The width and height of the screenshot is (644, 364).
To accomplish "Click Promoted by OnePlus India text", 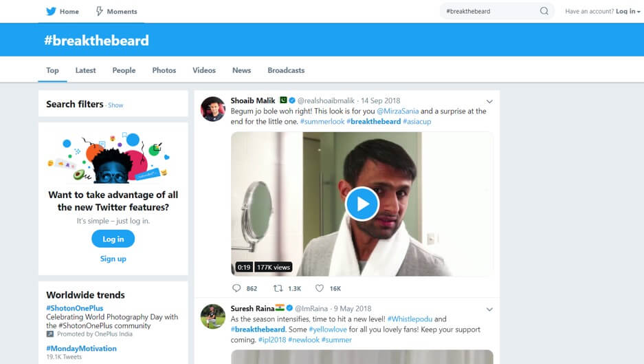I will tap(94, 334).
